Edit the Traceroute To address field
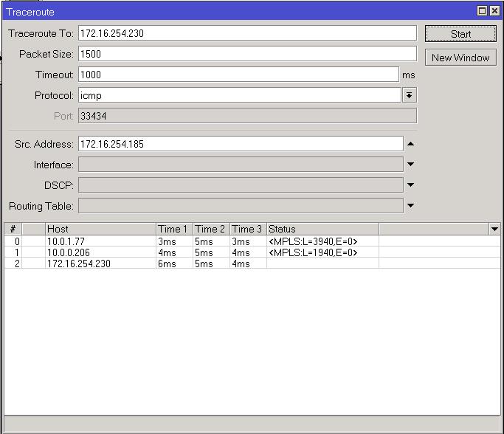504x434 pixels. click(247, 33)
